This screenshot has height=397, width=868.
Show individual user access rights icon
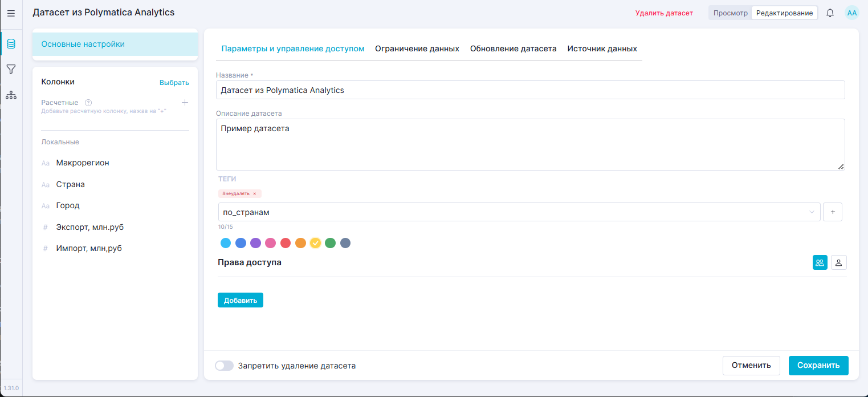coord(839,262)
